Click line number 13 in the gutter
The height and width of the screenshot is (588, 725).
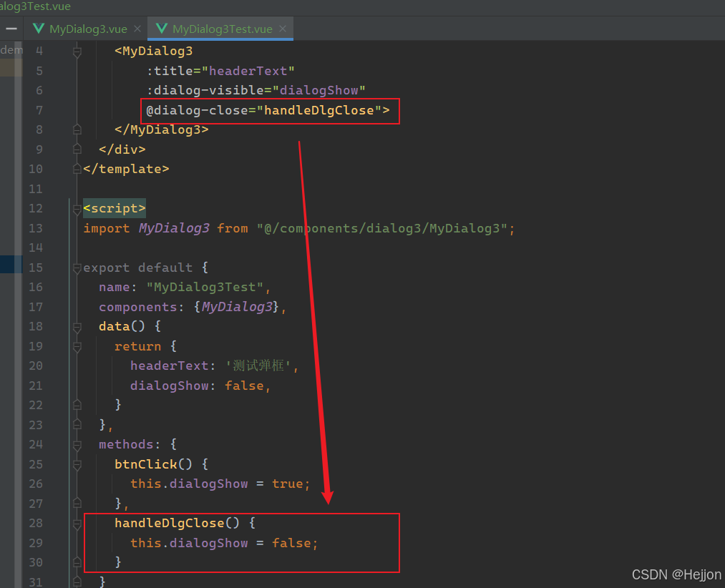tap(36, 228)
